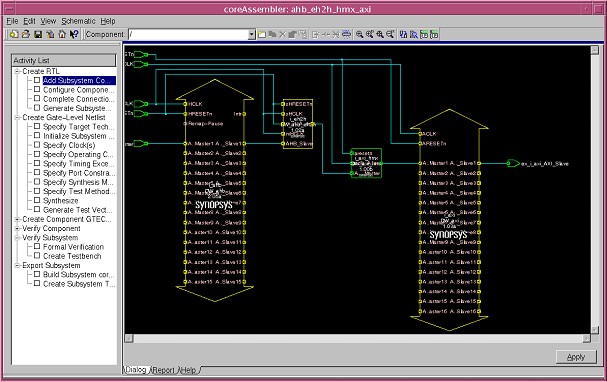Screen dimensions: 607x382
Task: Check the Synthesize activity box
Action: click(37, 200)
